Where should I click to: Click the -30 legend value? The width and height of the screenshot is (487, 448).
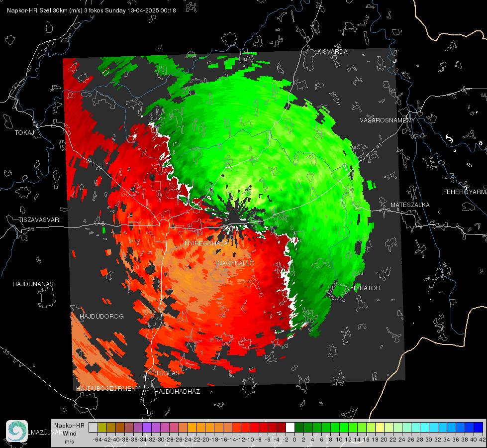tap(160, 440)
